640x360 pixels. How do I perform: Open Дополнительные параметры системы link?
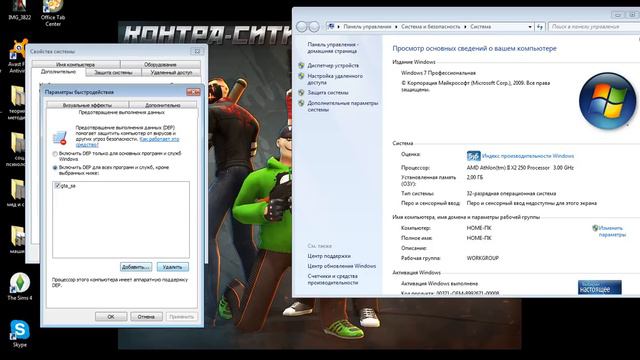(342, 107)
